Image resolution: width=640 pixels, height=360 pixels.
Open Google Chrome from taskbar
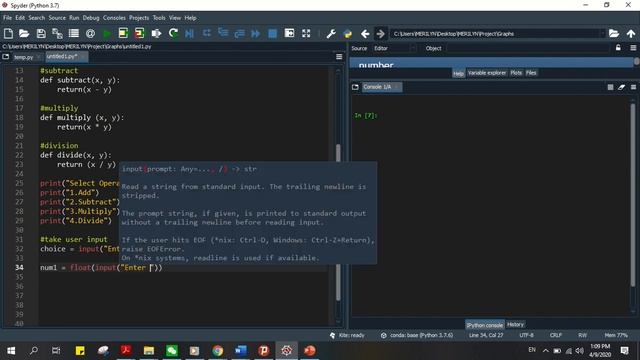[x=218, y=350]
